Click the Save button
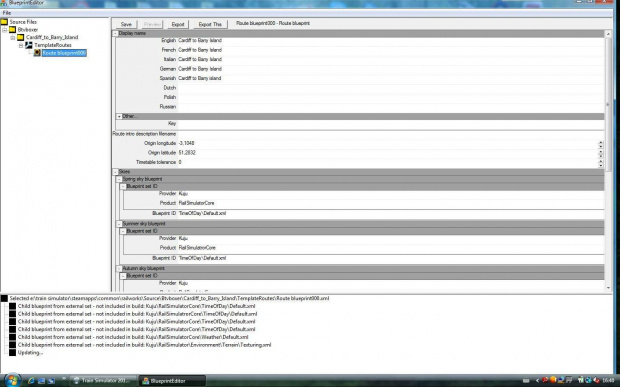620x387 pixels. click(x=126, y=24)
